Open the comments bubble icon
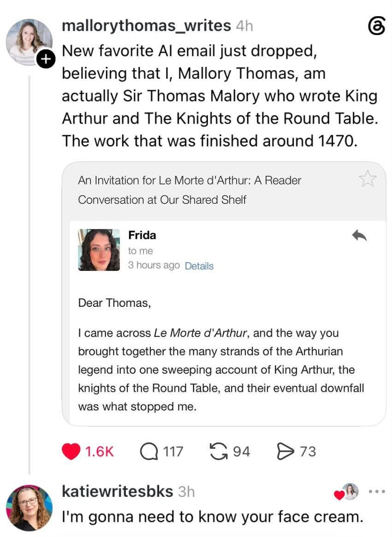 click(x=149, y=451)
